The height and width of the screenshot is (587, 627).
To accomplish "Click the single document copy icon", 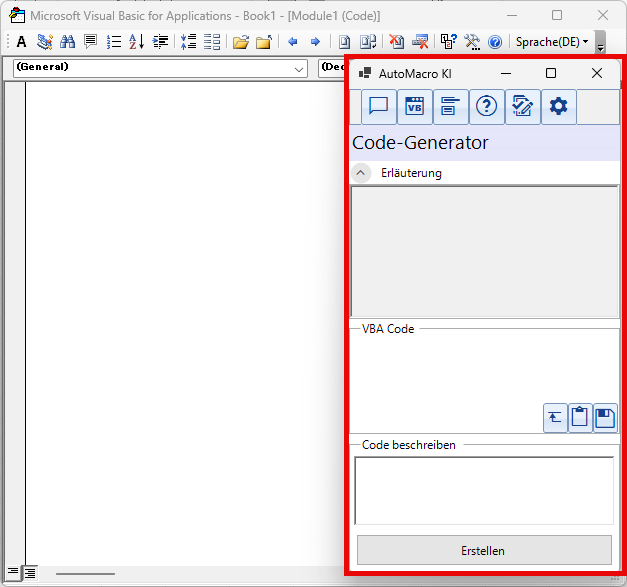I will click(344, 42).
